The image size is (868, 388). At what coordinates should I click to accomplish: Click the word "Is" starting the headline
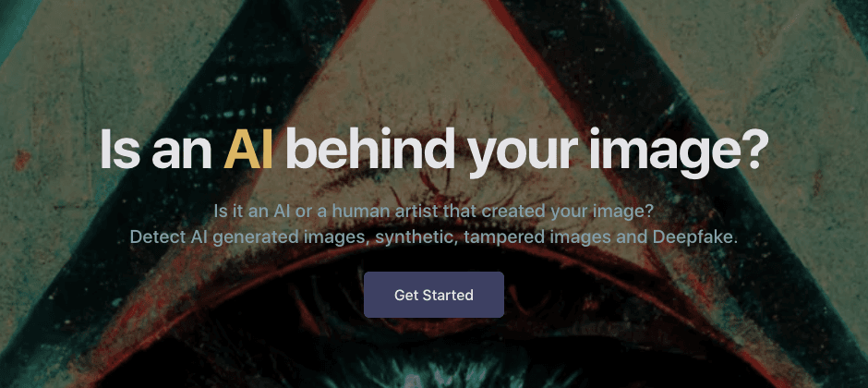[120, 150]
